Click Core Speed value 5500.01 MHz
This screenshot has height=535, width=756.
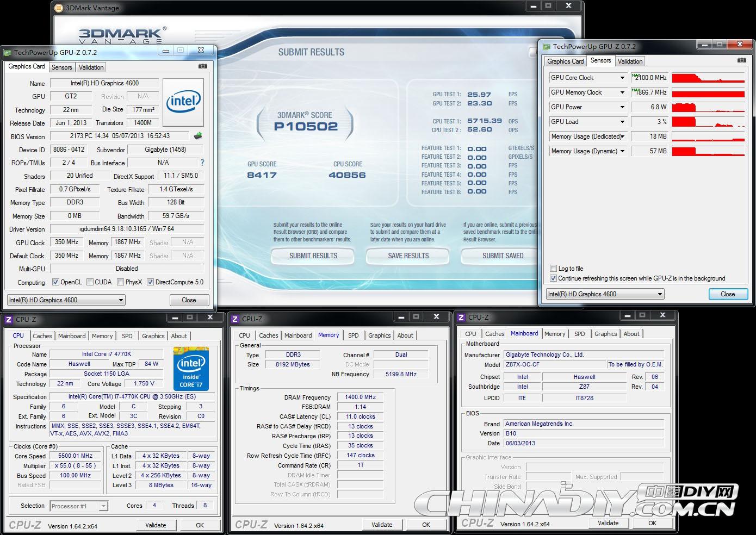tap(75, 456)
